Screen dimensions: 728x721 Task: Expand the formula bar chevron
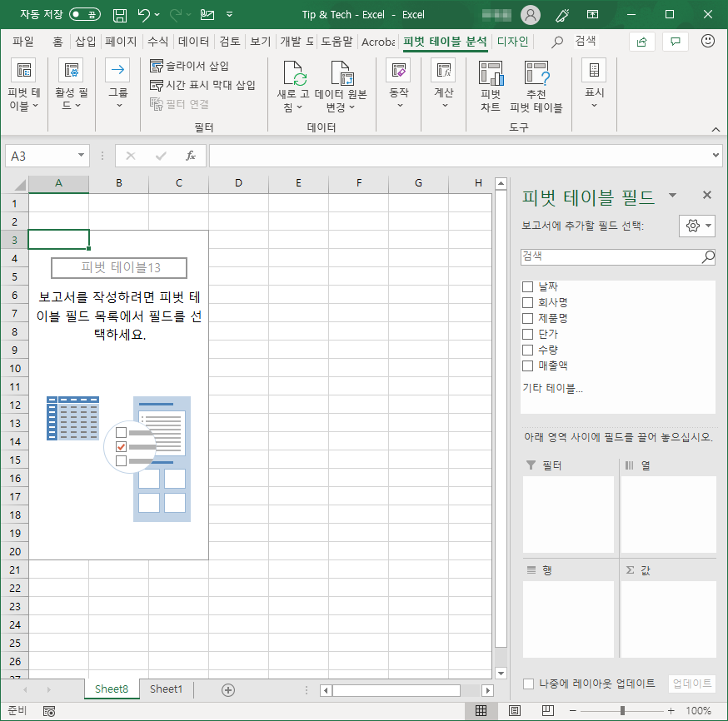click(x=716, y=155)
